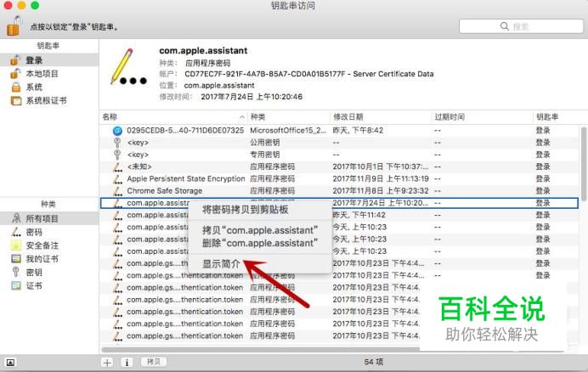Click 2017年11月9日 上午11:13:19 date cell

tap(381, 178)
